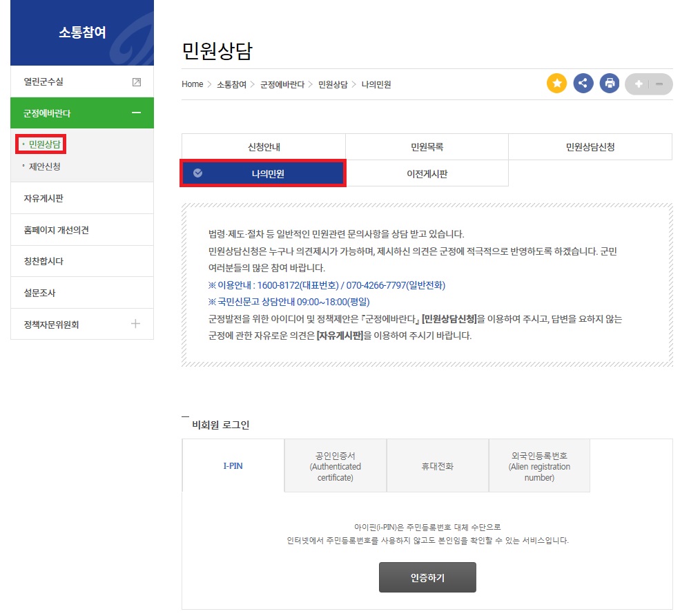Open the 이전게시판 tab

(x=427, y=173)
